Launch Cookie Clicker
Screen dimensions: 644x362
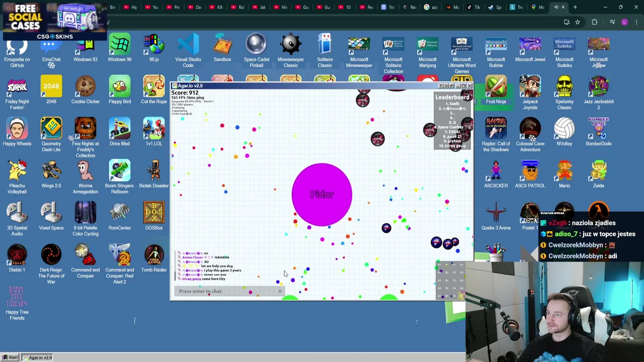(86, 90)
